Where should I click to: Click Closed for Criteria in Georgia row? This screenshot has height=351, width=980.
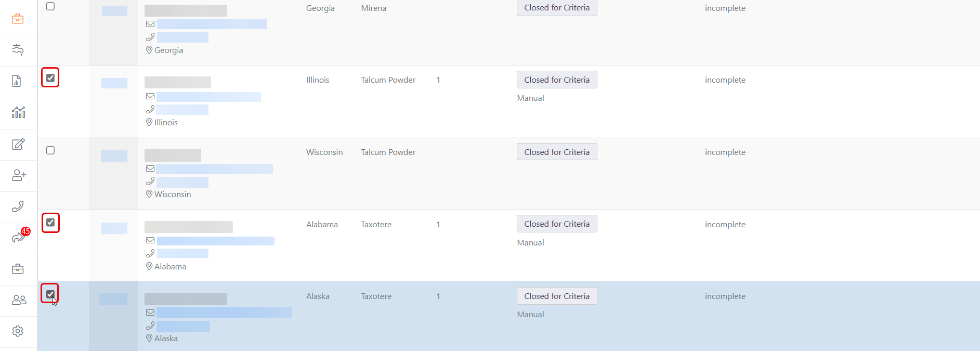(557, 8)
